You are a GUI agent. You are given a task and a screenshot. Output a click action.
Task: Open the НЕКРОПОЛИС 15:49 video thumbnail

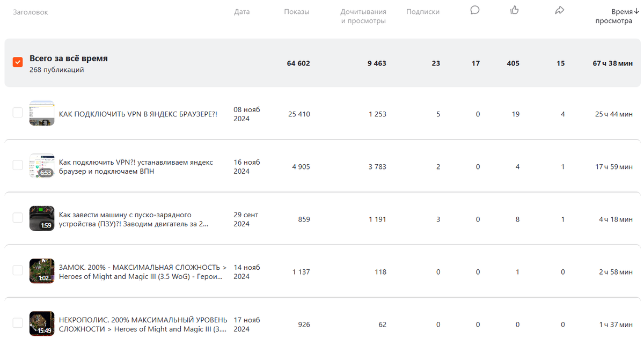pos(42,323)
